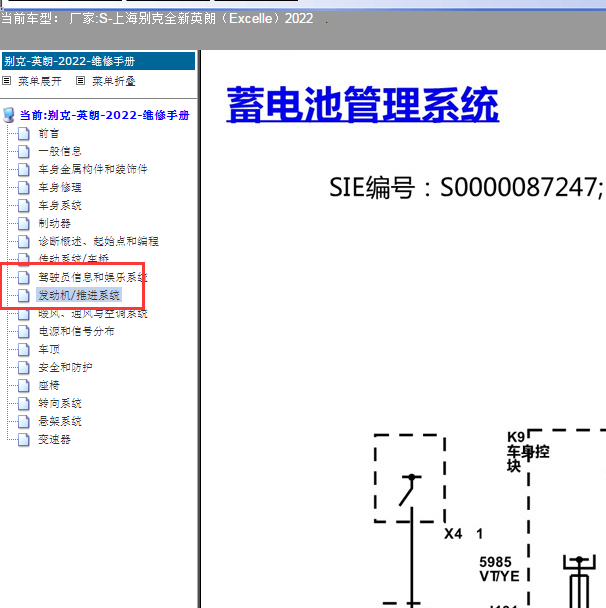Open the 车身系统 chapter
Viewport: 606px width, 608px height.
60,206
